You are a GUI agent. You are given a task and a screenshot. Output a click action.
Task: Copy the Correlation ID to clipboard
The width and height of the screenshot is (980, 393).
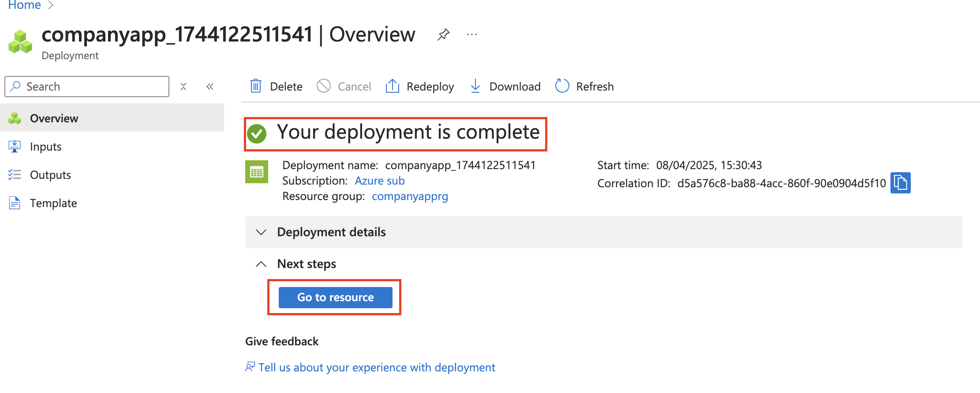901,183
